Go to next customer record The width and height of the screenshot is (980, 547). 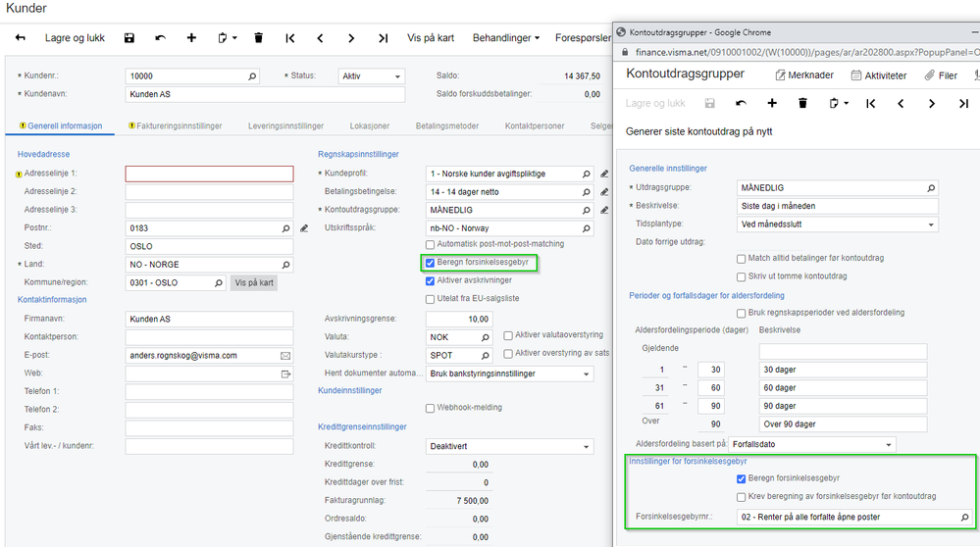click(x=351, y=38)
